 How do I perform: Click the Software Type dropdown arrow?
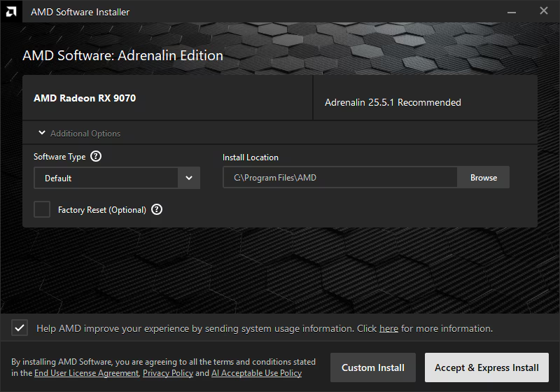(x=189, y=178)
